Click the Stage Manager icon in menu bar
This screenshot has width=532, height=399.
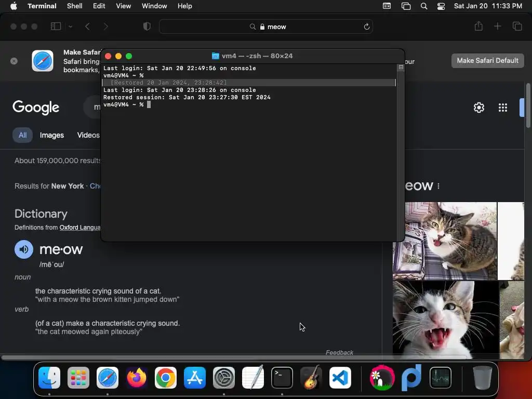[406, 6]
